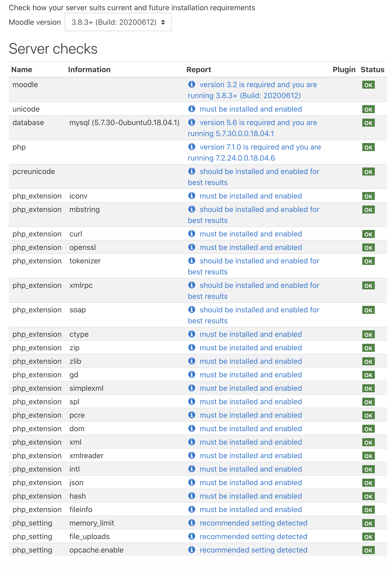Click info icon for pcreunicode row
The width and height of the screenshot is (392, 570).
pyautogui.click(x=192, y=171)
